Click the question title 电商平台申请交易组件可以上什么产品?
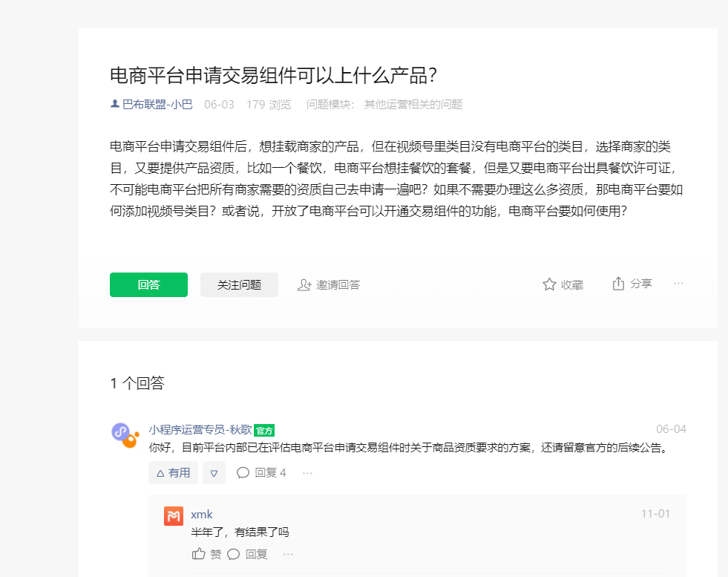This screenshot has width=728, height=577. coord(274,76)
